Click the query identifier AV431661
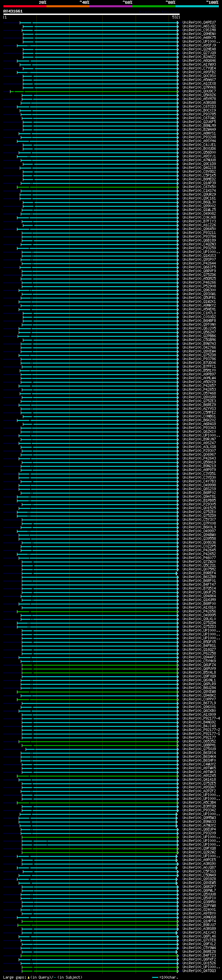This screenshot has height=980, width=222. pyautogui.click(x=13, y=11)
